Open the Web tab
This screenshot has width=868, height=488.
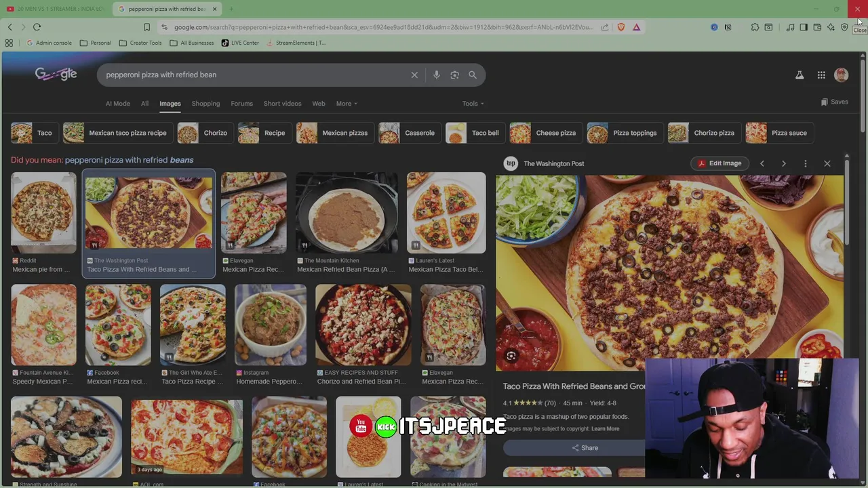tap(319, 104)
